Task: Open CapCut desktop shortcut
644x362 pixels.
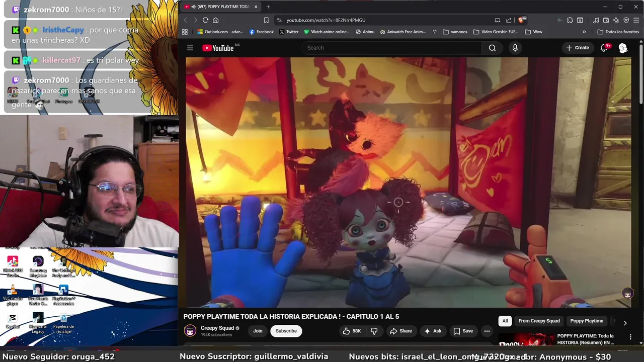Action: tap(13, 321)
